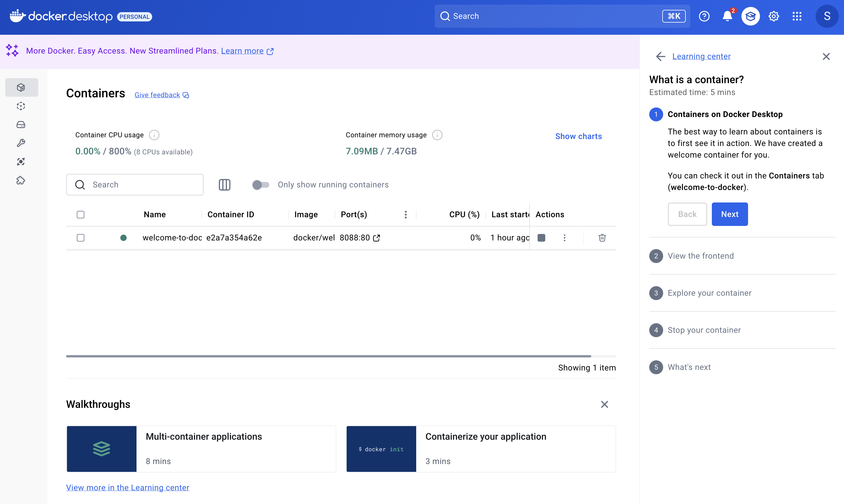
Task: Focus the global Search bar in header
Action: (x=562, y=16)
